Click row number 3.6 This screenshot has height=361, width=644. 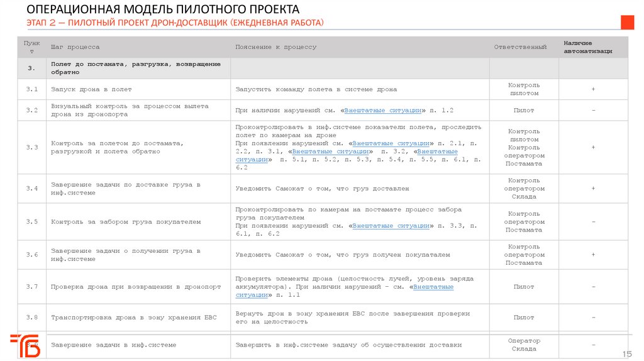(31, 255)
